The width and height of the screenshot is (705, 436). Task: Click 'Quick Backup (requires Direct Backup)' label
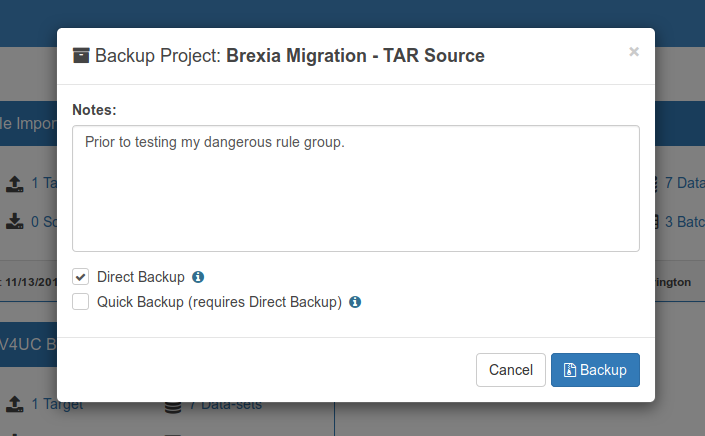pyautogui.click(x=219, y=302)
